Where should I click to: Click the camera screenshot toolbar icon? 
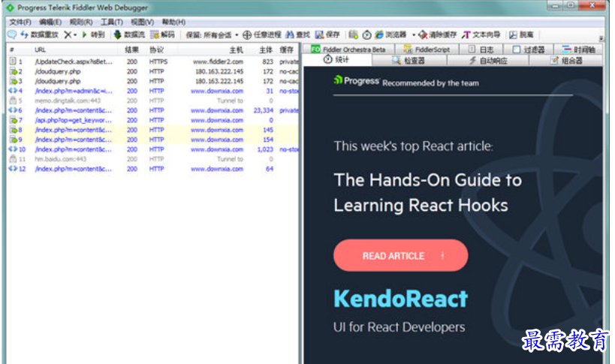354,35
